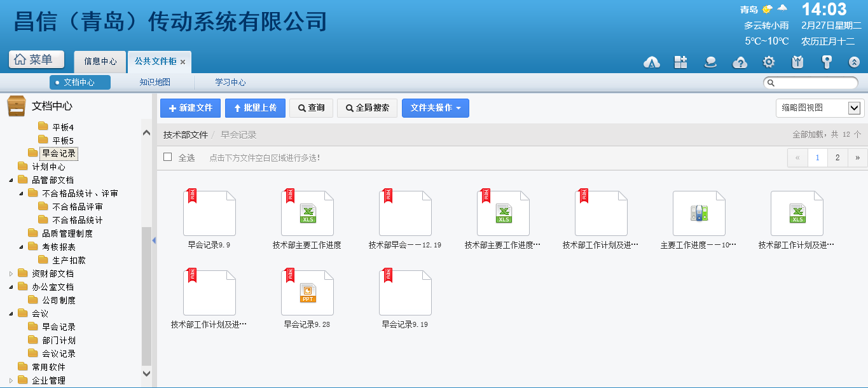868x388 pixels.
Task: Click the gear settings icon in header
Action: point(769,62)
